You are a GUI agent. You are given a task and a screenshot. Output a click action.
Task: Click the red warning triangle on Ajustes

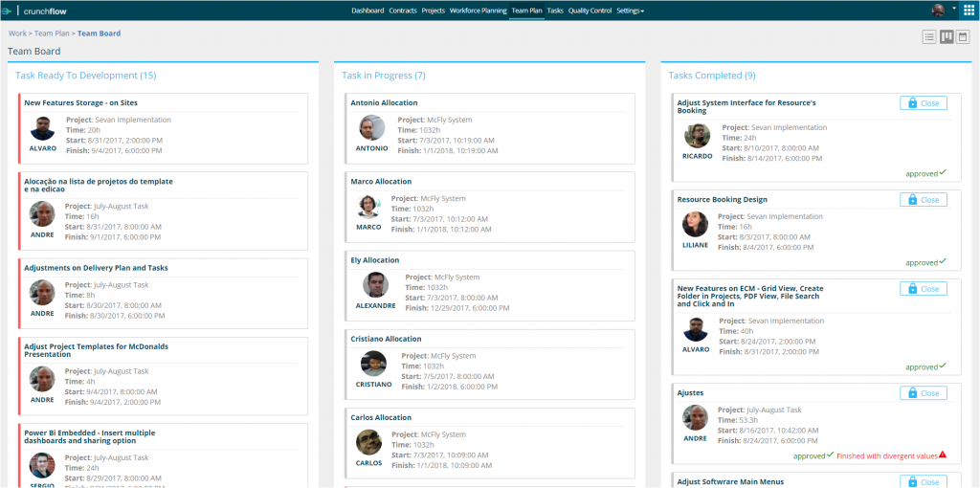[943, 455]
